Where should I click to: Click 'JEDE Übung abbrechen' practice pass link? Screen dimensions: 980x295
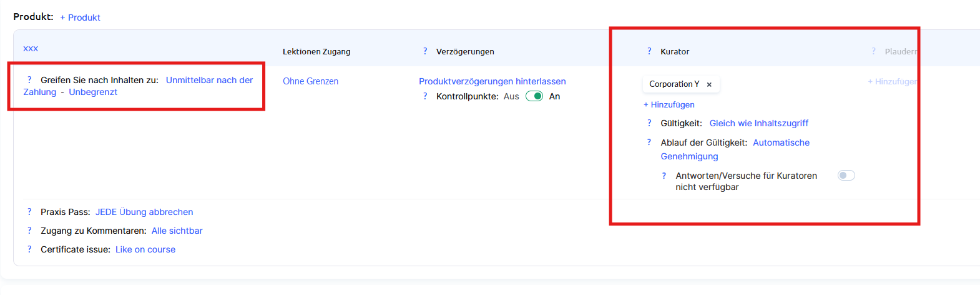144,212
